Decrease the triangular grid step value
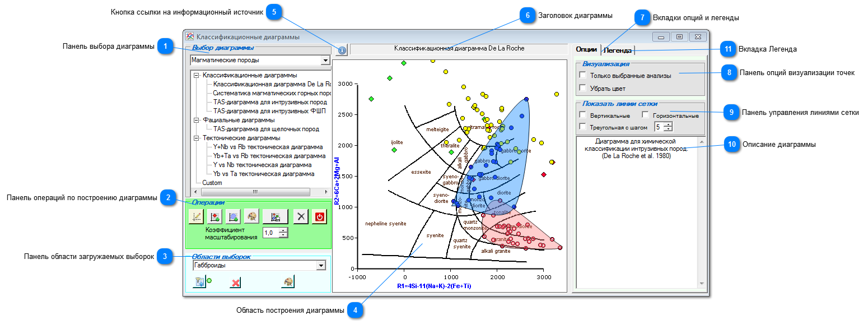Image resolution: width=868 pixels, height=324 pixels. [668, 129]
